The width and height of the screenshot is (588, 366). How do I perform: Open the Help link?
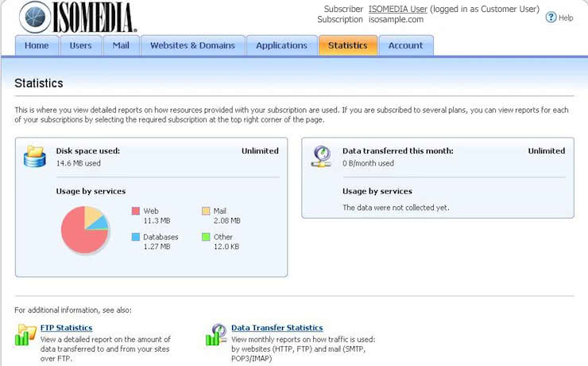click(x=566, y=18)
